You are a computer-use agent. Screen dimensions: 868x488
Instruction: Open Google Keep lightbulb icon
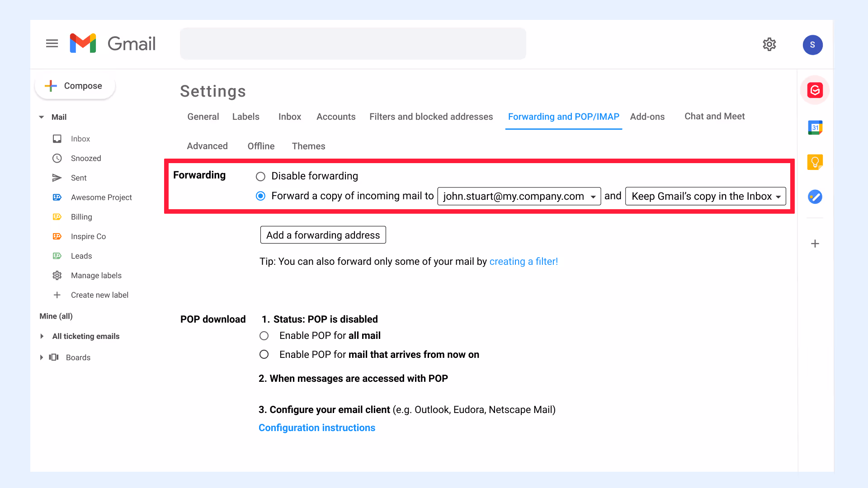click(815, 162)
